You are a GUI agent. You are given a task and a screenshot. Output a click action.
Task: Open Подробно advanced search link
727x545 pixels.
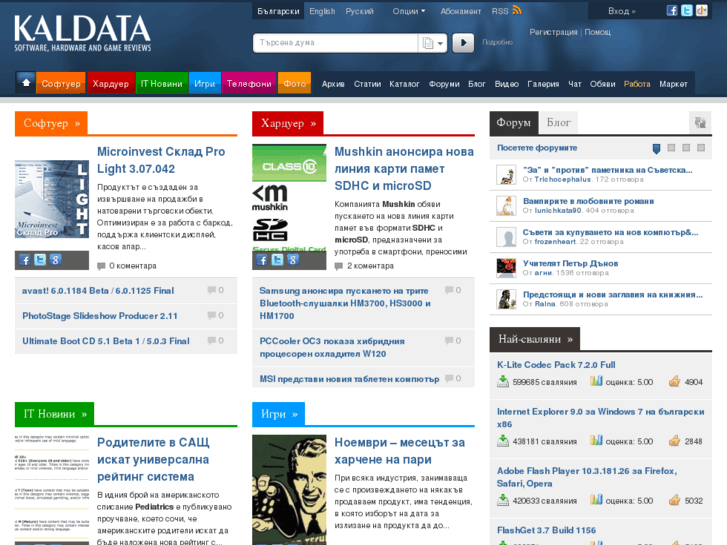tap(497, 42)
